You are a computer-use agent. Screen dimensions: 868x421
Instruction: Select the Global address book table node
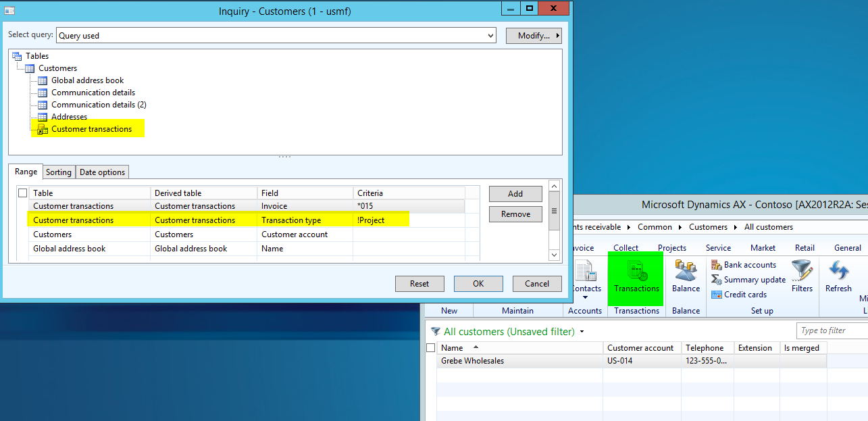87,80
